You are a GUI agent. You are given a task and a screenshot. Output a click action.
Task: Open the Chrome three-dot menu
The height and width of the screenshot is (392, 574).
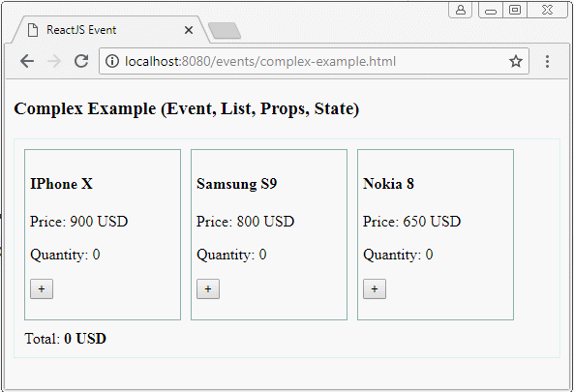[547, 61]
